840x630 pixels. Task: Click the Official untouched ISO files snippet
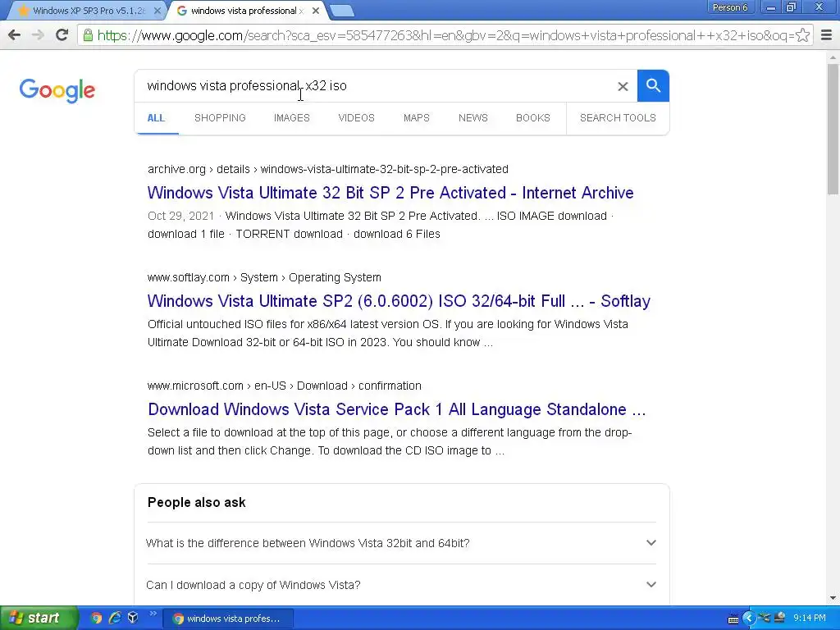388,333
